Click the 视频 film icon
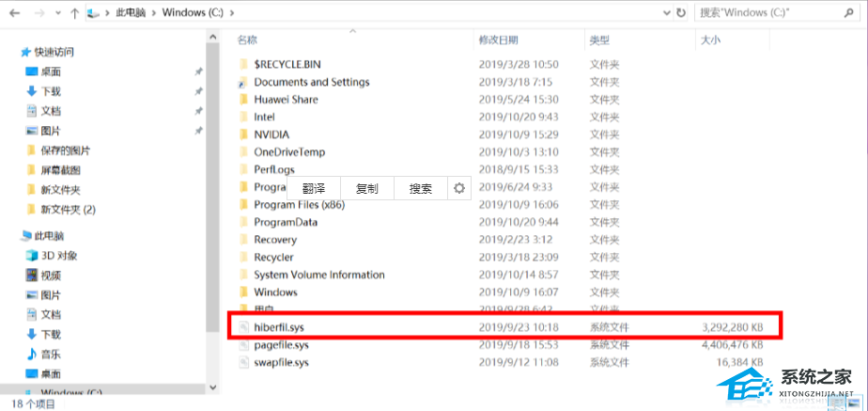This screenshot has width=868, height=411. click(x=32, y=276)
